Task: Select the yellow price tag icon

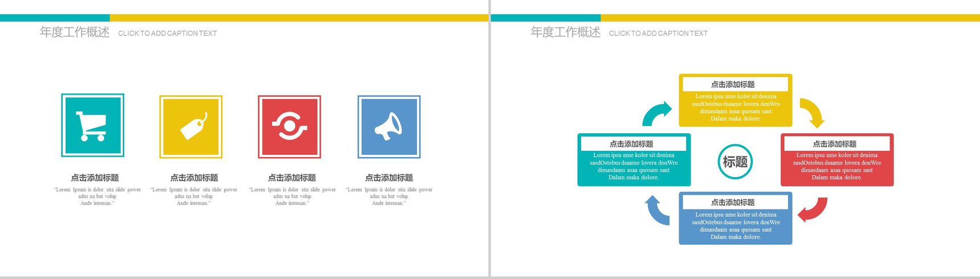Action: coord(191,127)
